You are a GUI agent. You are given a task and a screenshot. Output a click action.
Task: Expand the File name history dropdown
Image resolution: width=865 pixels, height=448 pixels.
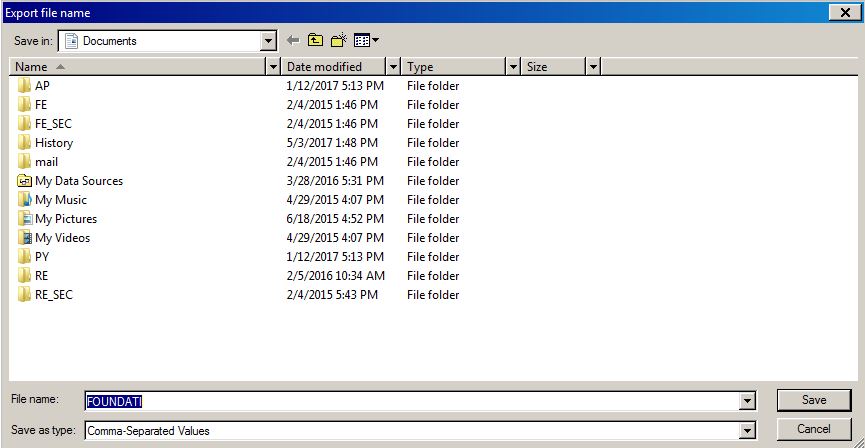747,401
